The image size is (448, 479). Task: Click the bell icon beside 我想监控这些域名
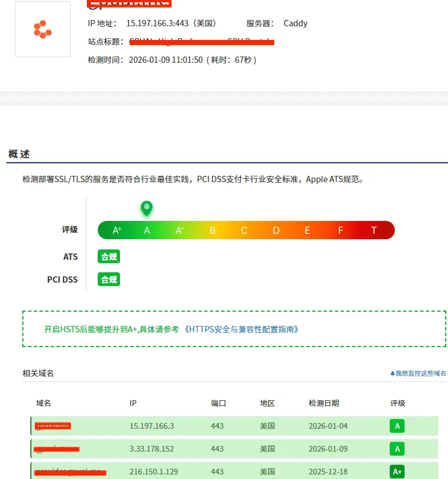(x=393, y=373)
